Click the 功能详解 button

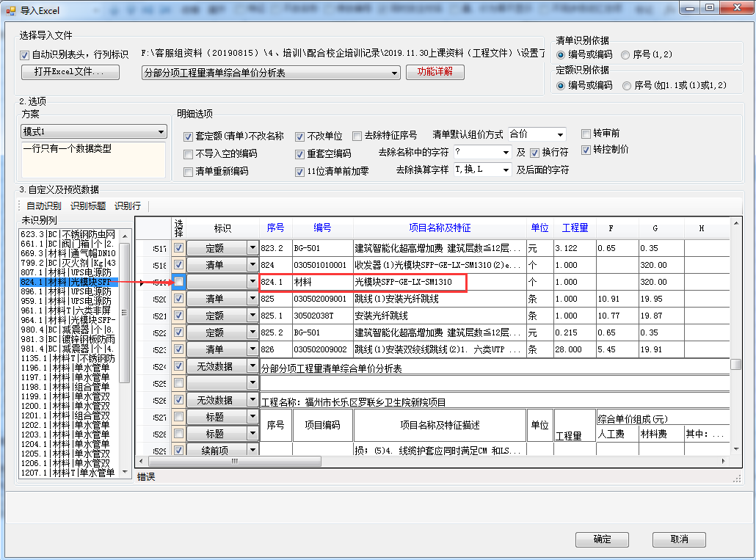point(435,72)
